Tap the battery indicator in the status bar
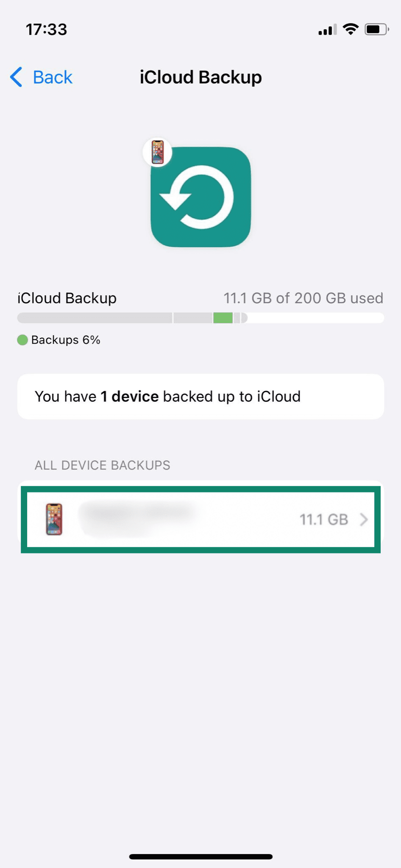This screenshot has width=401, height=868. pos(375,29)
